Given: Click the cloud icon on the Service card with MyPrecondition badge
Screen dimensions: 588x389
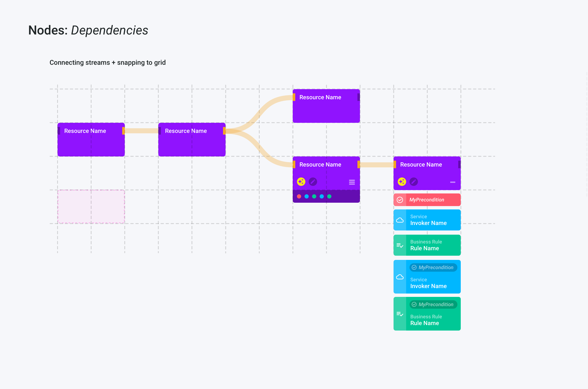Looking at the screenshot, I should pyautogui.click(x=400, y=277).
